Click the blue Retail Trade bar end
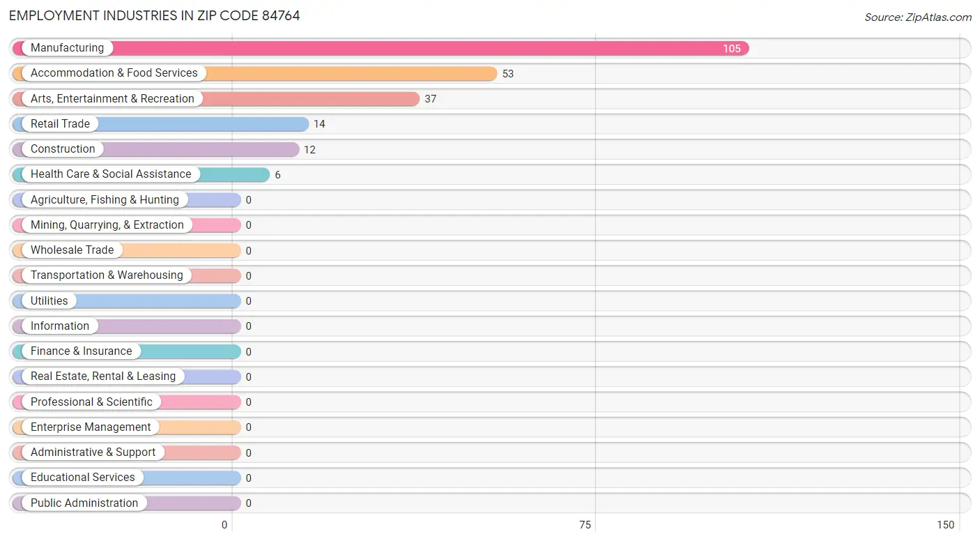980x541 pixels. pyautogui.click(x=303, y=124)
